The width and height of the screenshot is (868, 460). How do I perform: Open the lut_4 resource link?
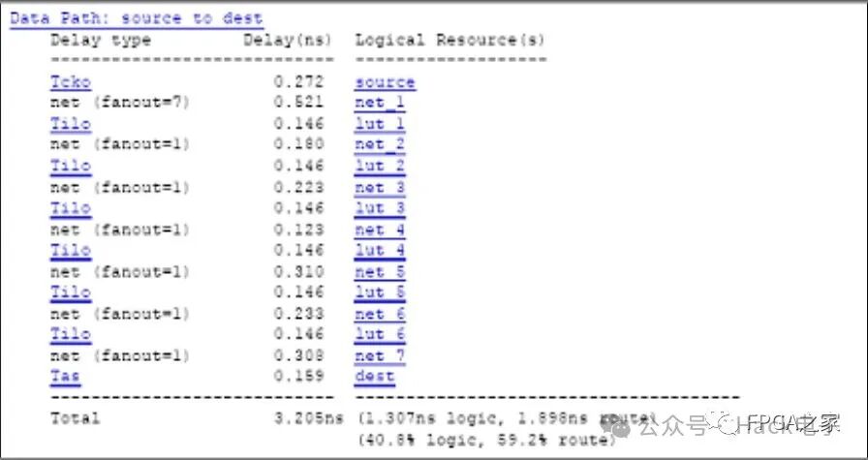tap(380, 250)
